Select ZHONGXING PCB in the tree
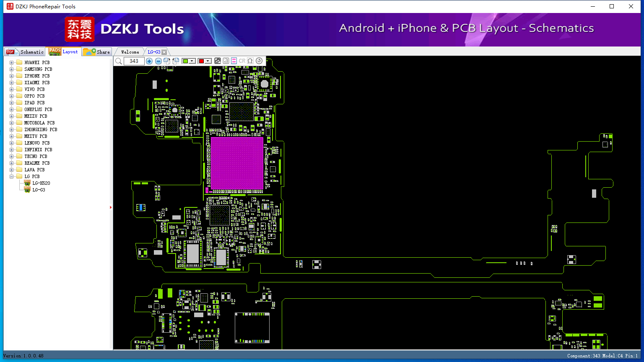 pos(41,129)
